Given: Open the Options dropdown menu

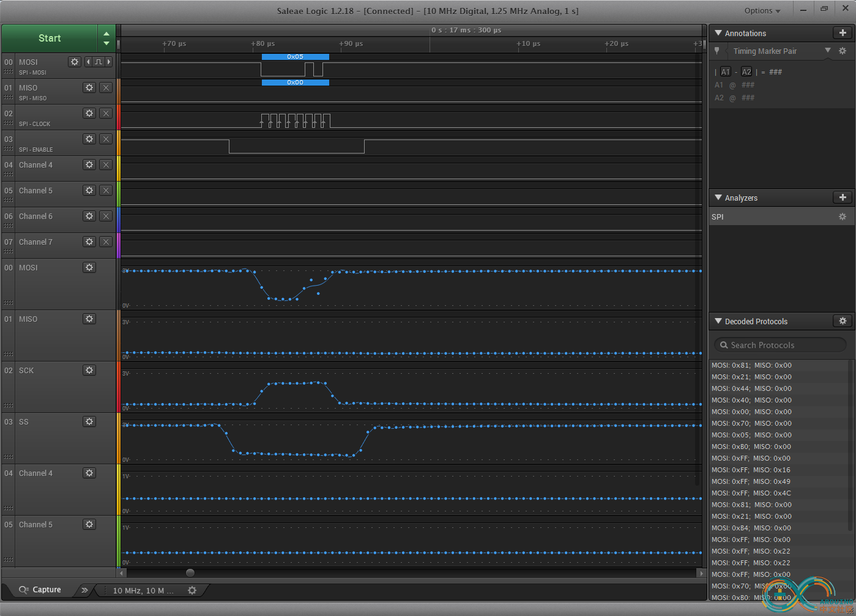Looking at the screenshot, I should (x=762, y=10).
